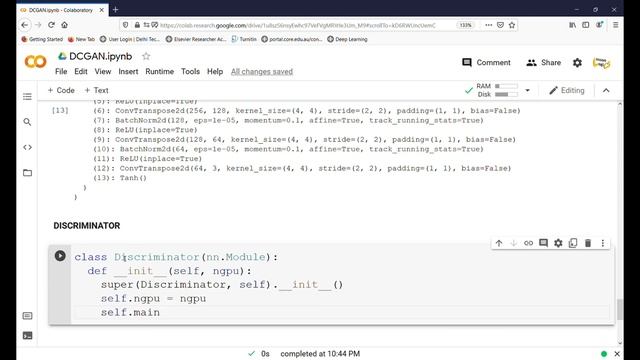This screenshot has height=360, width=640.
Task: Open a new browser tab
Action: pyautogui.click(x=116, y=9)
